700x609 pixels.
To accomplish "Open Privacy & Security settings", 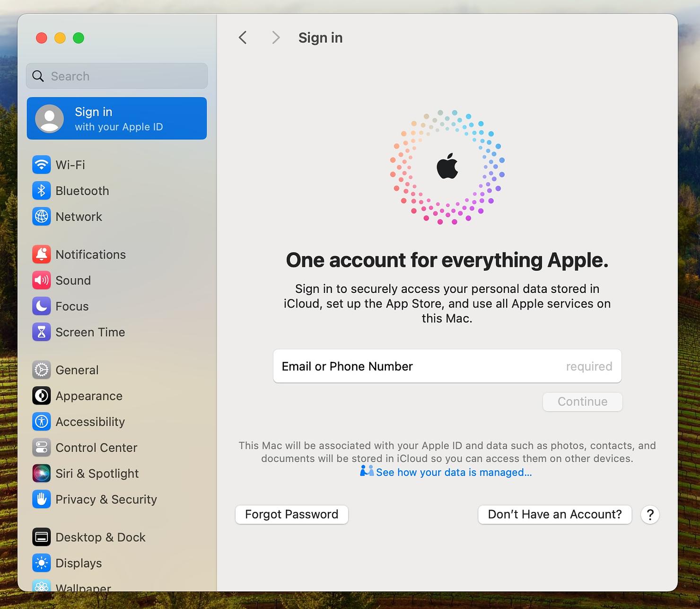I will [106, 499].
